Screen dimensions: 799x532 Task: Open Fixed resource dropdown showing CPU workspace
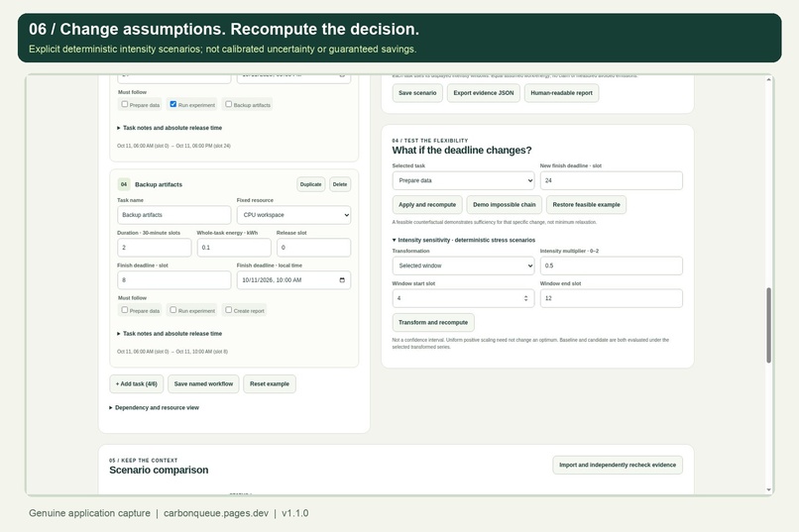point(293,215)
